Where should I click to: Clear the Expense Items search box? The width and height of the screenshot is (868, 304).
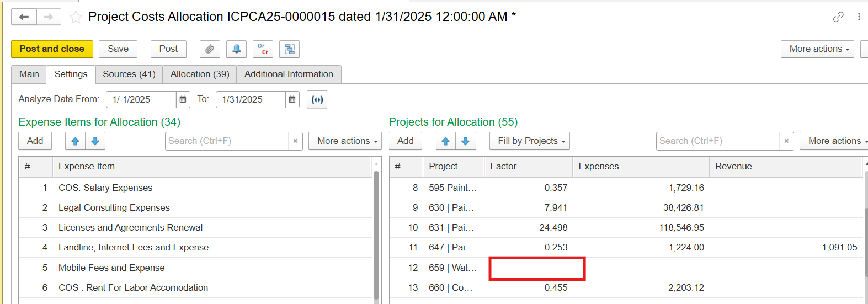click(x=295, y=141)
